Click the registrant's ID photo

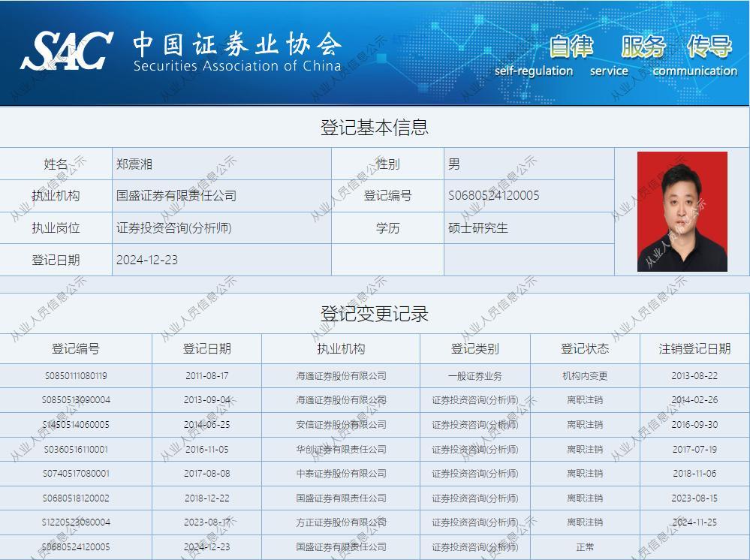682,212
